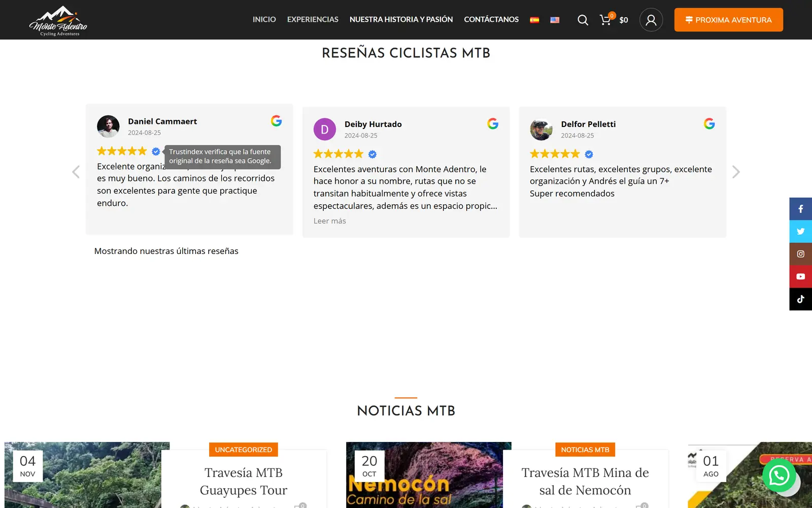
Task: Click the $0 cart total
Action: [x=624, y=20]
